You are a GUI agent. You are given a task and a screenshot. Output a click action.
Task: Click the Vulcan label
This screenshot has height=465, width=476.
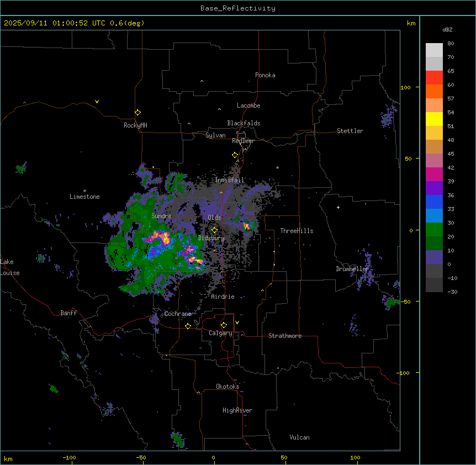[299, 437]
